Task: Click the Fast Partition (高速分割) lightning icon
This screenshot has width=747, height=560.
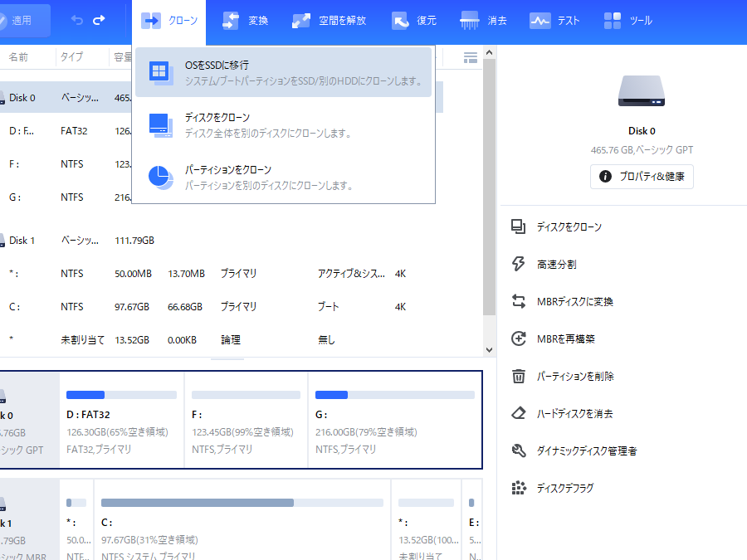Action: pos(519,264)
